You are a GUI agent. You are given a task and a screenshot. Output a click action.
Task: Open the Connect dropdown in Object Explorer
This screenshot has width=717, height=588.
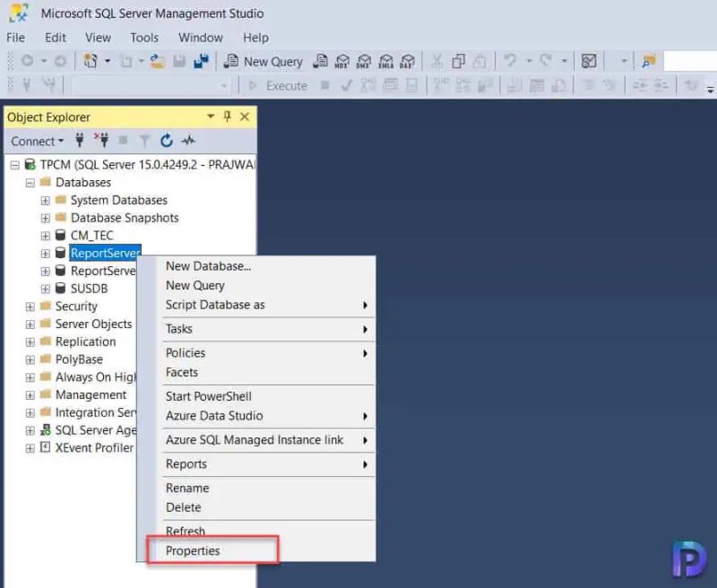coord(36,141)
